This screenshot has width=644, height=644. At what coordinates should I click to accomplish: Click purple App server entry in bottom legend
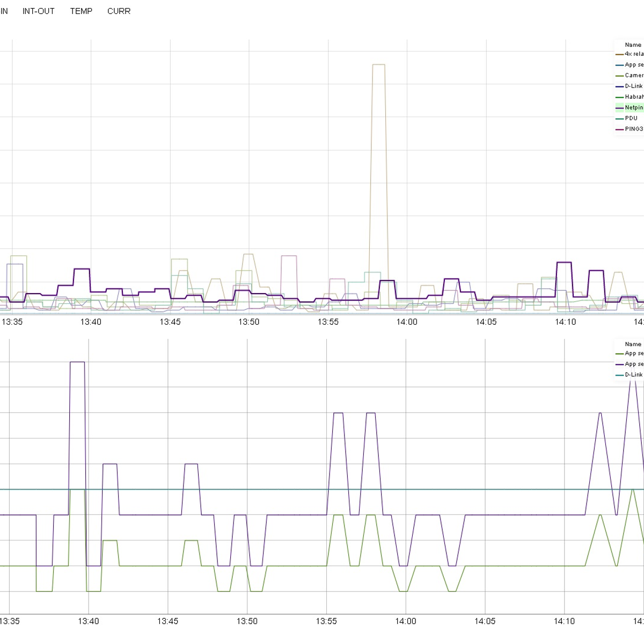633,364
